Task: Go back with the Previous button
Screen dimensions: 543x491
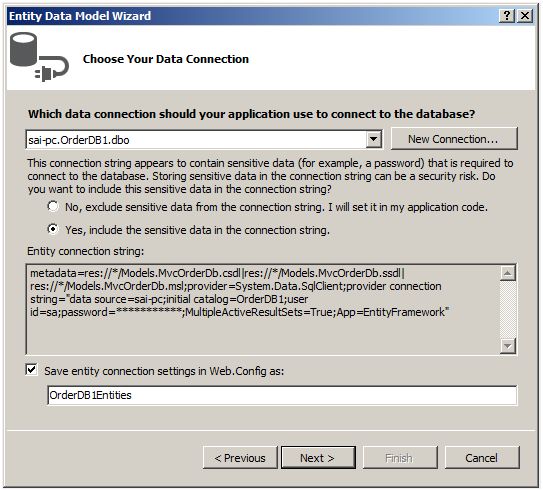Action: click(x=240, y=458)
